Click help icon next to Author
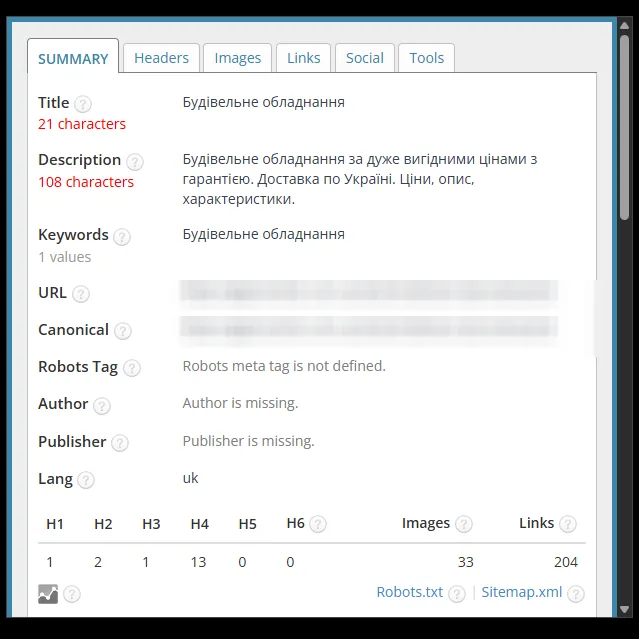Viewport: 639px width, 639px height. (102, 405)
